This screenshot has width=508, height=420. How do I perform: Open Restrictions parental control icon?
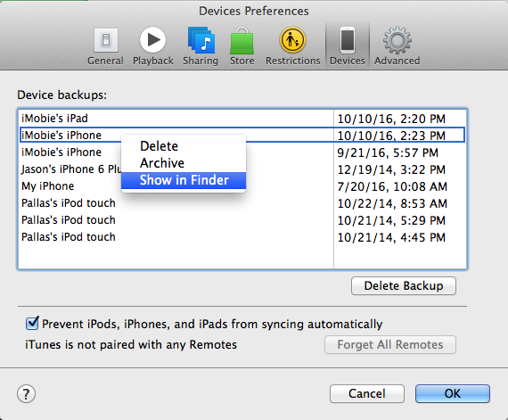[293, 46]
